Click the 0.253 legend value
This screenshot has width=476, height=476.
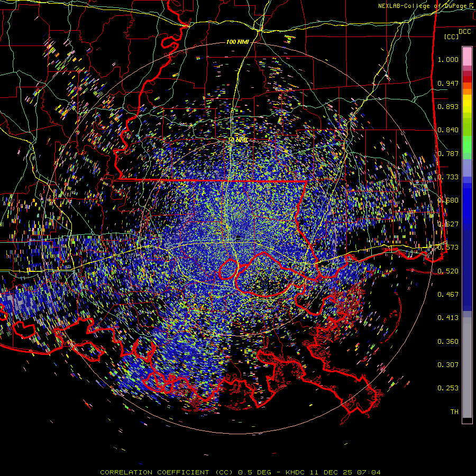448,388
